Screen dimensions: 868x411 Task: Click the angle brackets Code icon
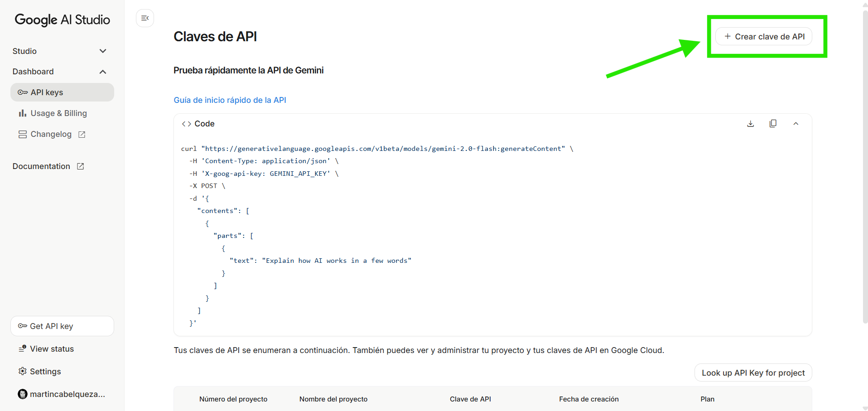(x=186, y=124)
